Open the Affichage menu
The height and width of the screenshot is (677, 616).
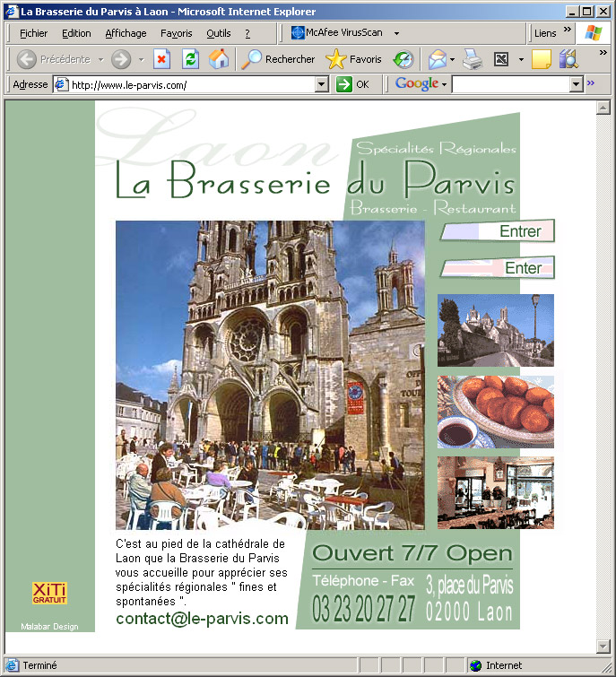(126, 33)
